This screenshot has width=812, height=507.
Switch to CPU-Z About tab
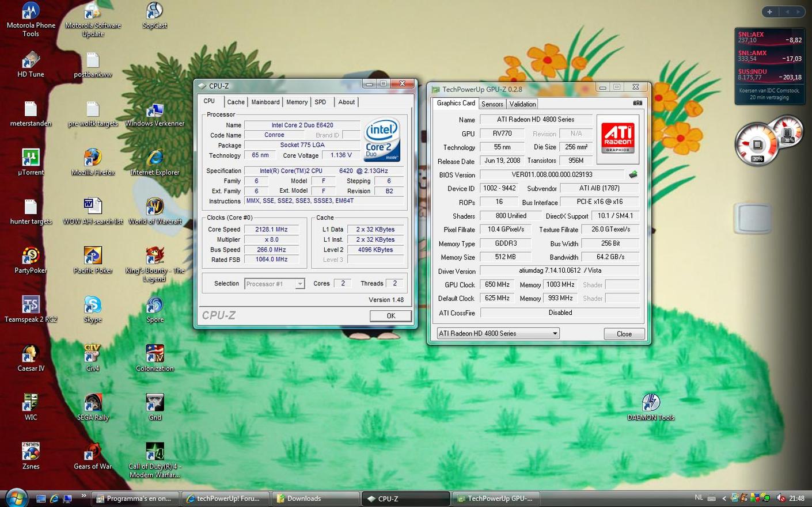click(x=346, y=102)
